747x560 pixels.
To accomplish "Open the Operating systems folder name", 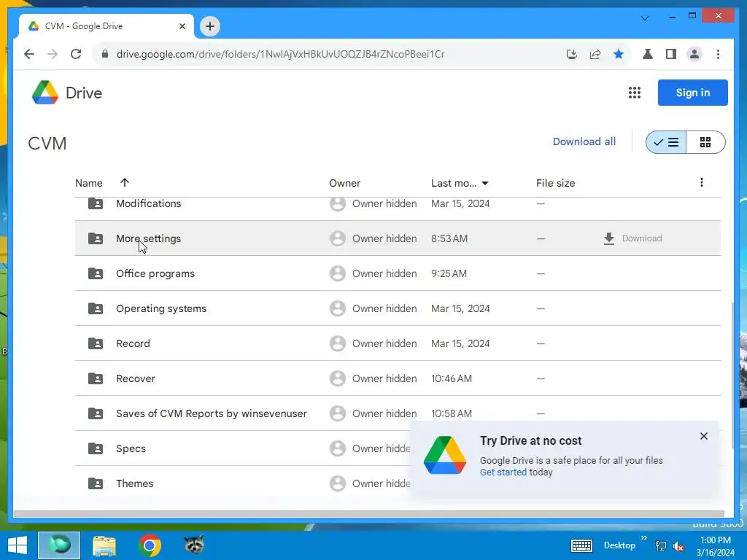I will [x=161, y=308].
